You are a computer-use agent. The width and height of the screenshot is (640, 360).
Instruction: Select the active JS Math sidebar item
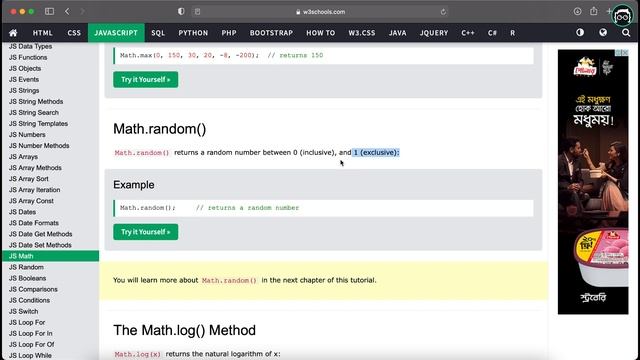coord(51,256)
